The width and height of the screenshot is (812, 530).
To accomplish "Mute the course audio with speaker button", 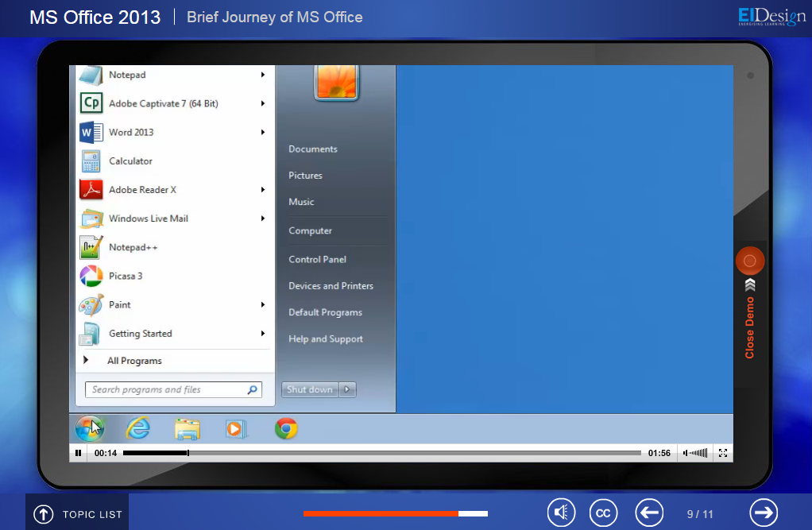I will click(561, 513).
